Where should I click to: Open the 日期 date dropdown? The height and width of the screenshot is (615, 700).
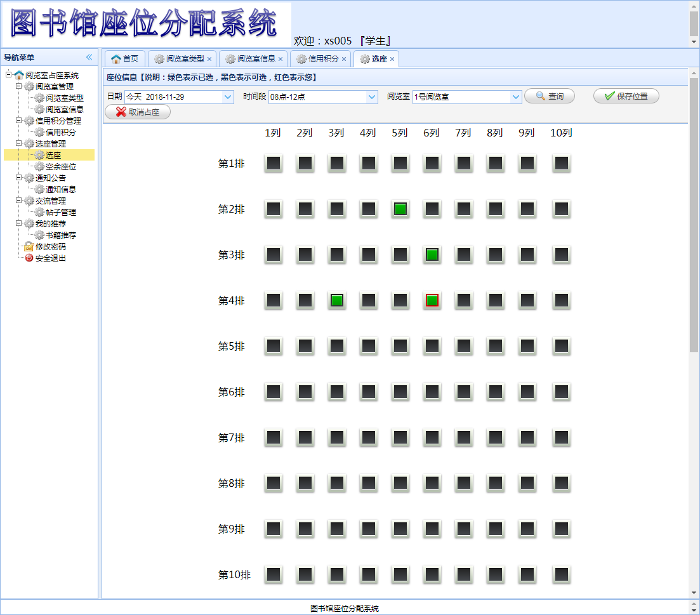point(228,97)
